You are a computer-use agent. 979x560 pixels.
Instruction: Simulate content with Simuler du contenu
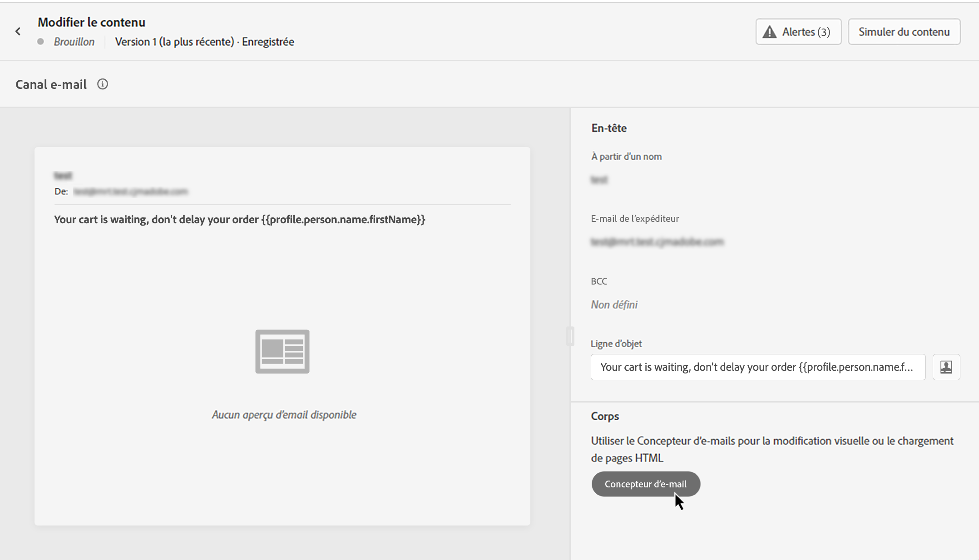(x=904, y=32)
